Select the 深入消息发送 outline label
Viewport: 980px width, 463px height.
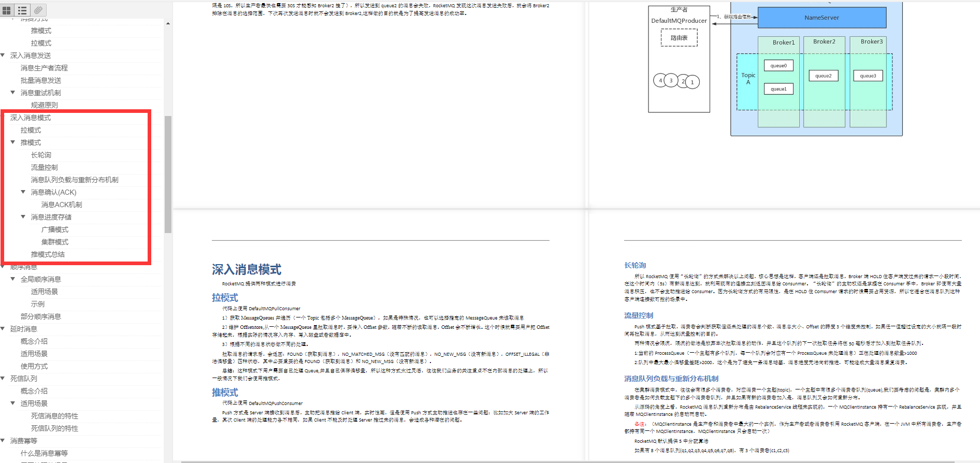tap(31, 55)
